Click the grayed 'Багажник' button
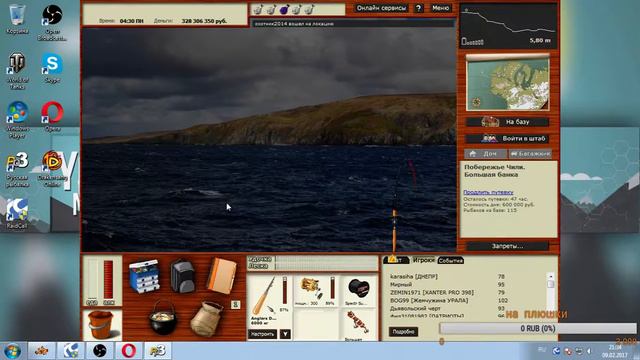The image size is (640, 360). (x=530, y=154)
